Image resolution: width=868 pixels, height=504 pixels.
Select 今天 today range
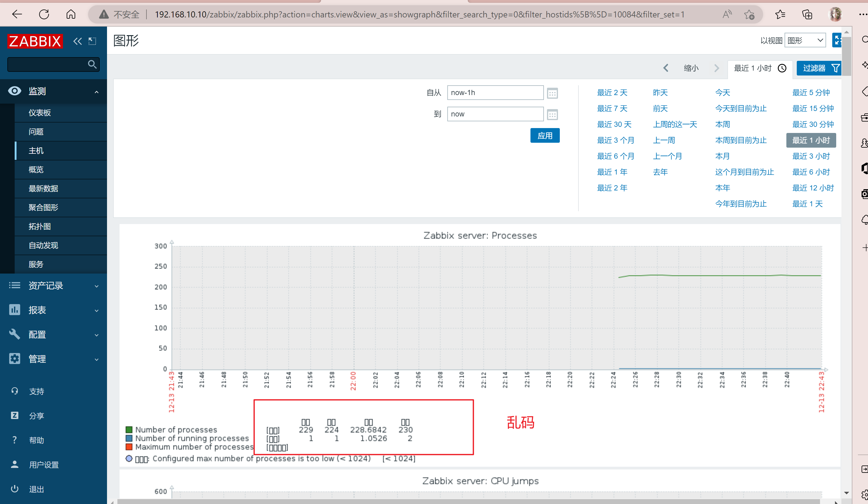click(723, 93)
